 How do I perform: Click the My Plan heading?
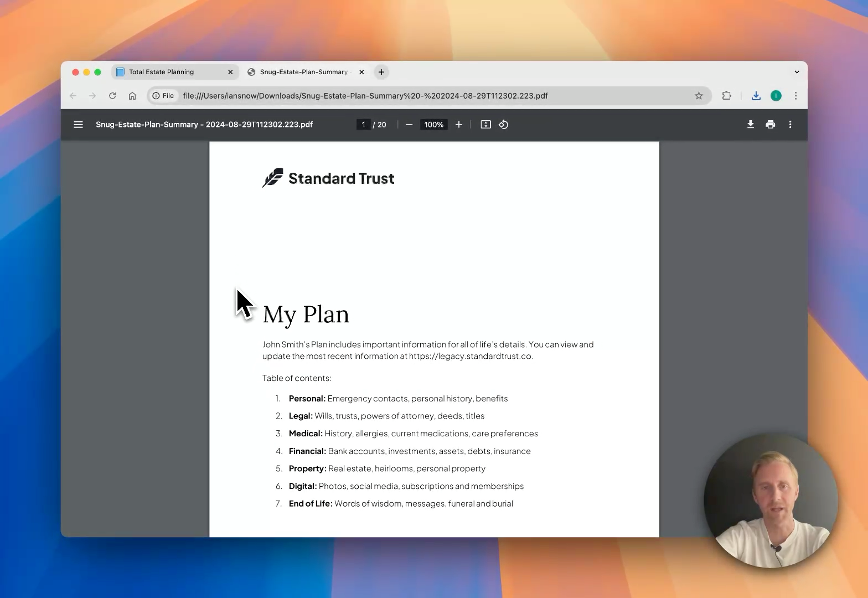click(x=306, y=315)
